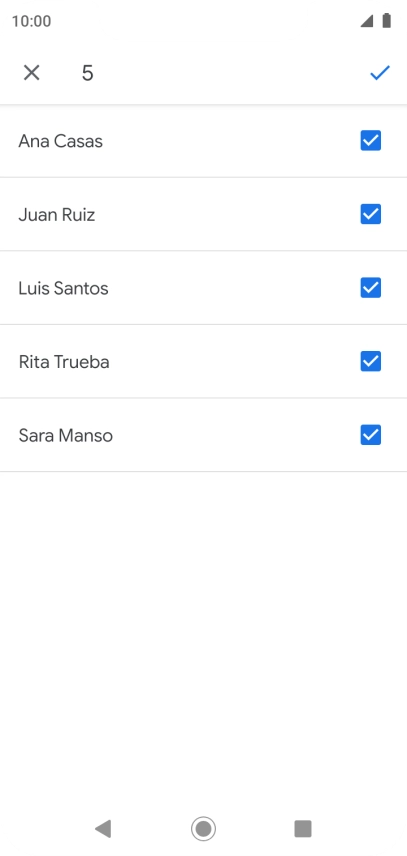
Task: Confirm selection with the blue checkmark
Action: coord(380,73)
